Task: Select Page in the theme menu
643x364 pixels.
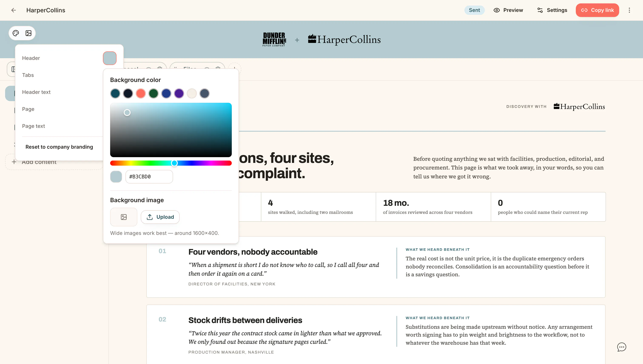Action: point(28,109)
